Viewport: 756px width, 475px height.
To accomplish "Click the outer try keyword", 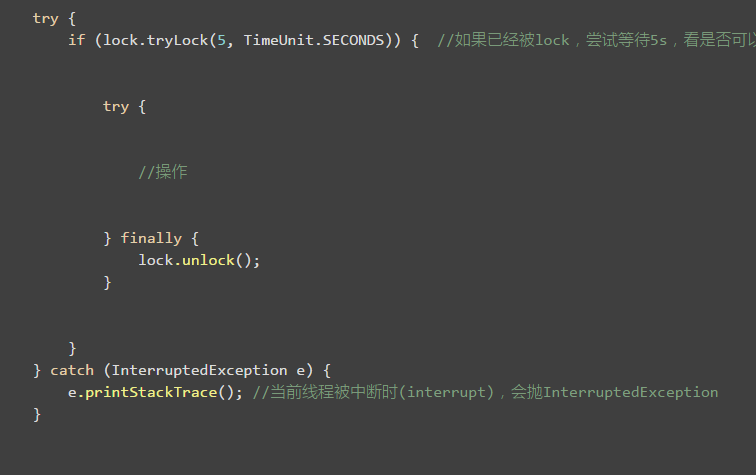I will coord(46,19).
